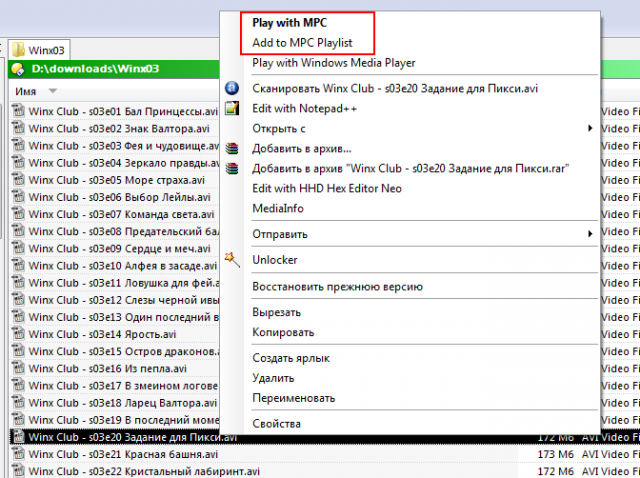Select file Winx Club - s03e13 Один последний
Image resolution: width=640 pixels, height=478 pixels.
pyautogui.click(x=124, y=317)
